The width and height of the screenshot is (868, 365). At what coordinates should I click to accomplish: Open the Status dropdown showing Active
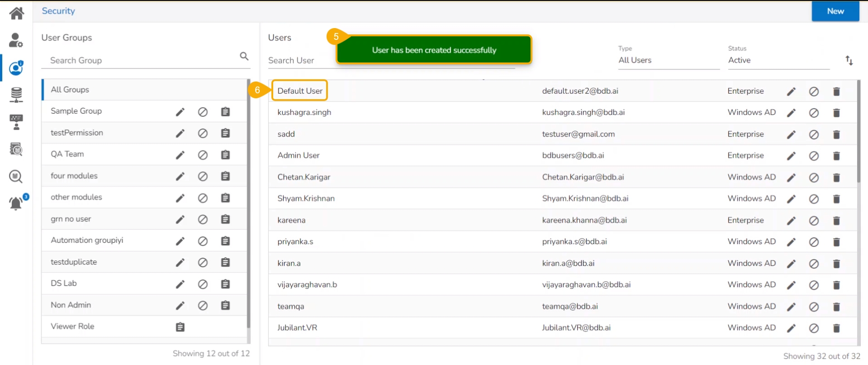(x=778, y=60)
